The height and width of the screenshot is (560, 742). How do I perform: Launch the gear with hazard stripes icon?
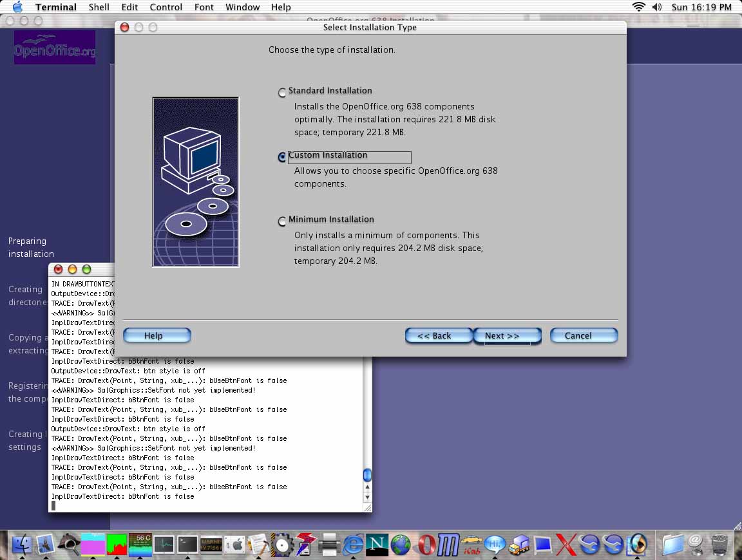pyautogui.click(x=282, y=545)
